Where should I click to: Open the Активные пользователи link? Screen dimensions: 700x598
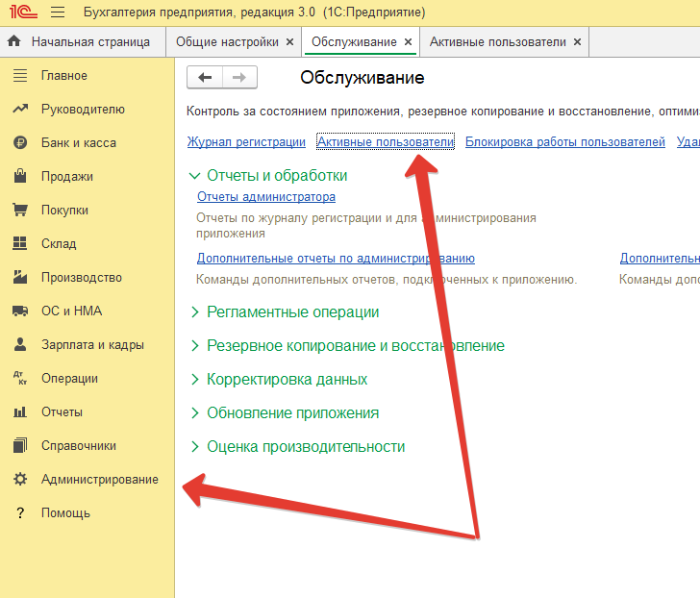[386, 141]
